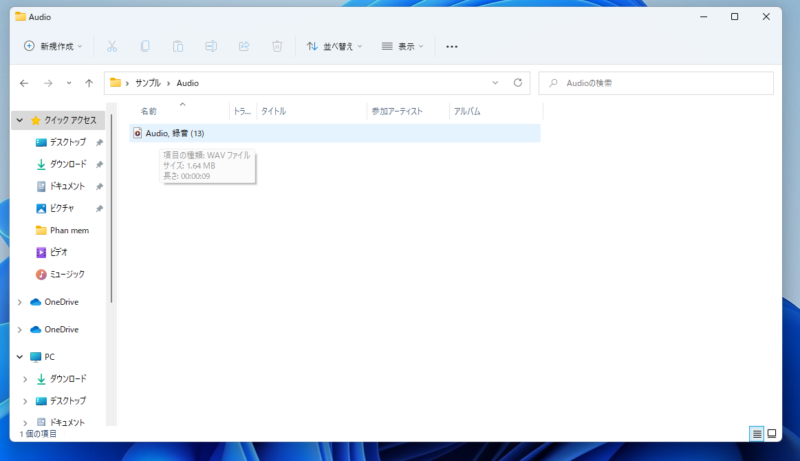800x461 pixels.
Task: Go forward with the right arrow
Action: (48, 83)
